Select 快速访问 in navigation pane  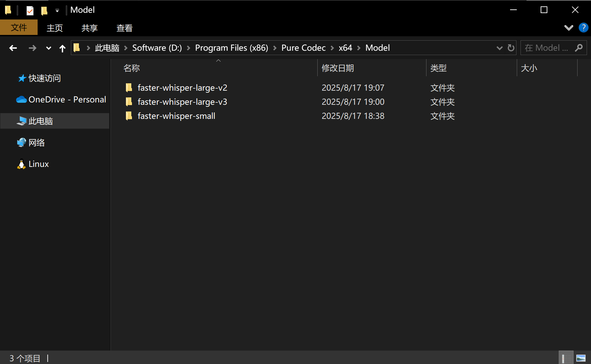coord(45,78)
